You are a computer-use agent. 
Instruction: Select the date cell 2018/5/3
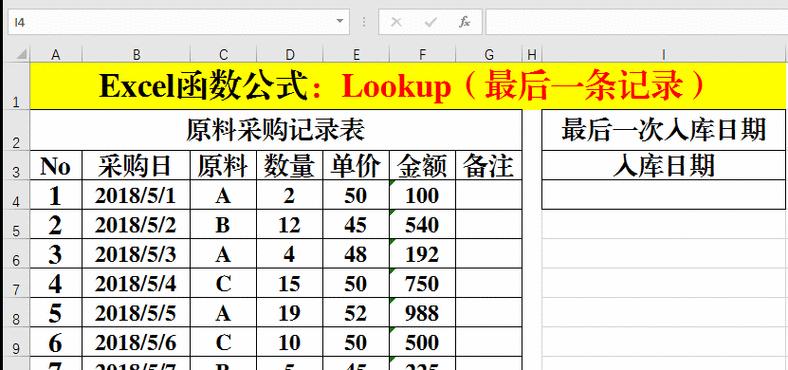(x=136, y=254)
